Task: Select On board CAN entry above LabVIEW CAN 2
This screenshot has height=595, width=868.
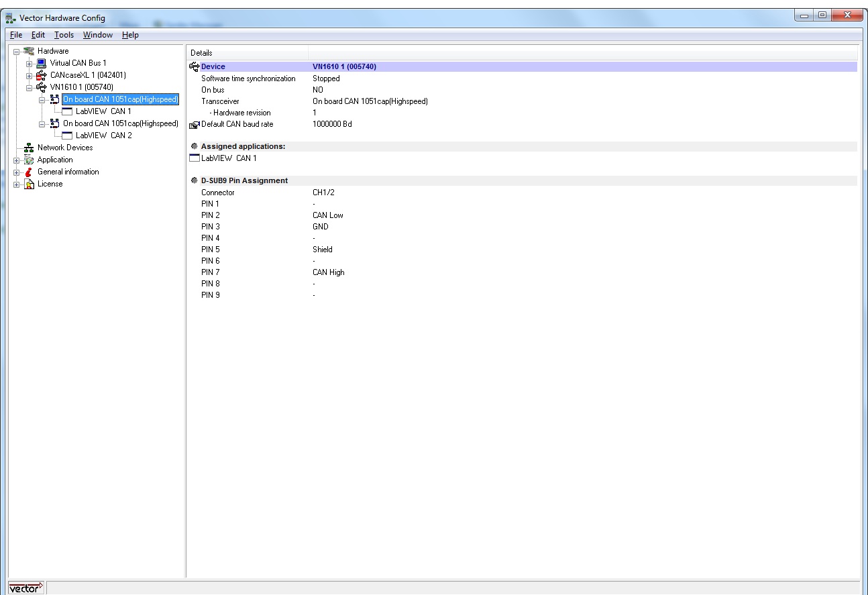Action: 121,123
